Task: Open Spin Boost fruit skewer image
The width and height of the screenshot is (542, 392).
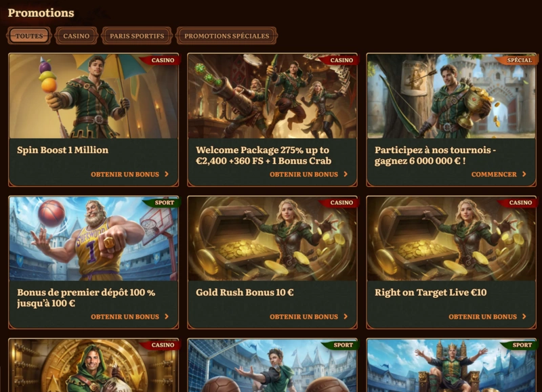Action: tap(93, 96)
